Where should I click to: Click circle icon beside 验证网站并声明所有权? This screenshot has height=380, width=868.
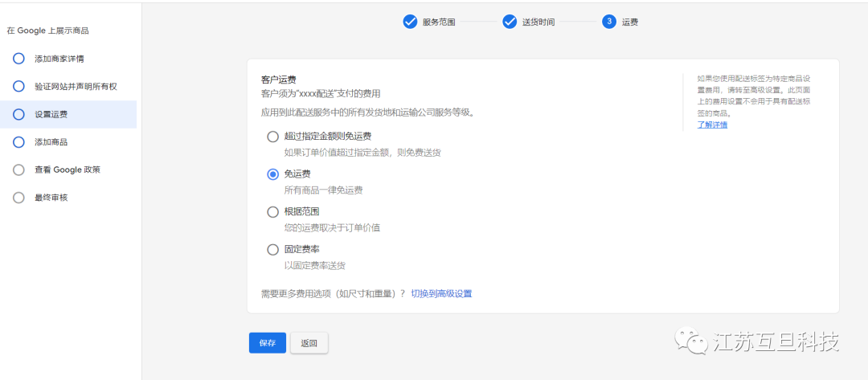(x=18, y=86)
